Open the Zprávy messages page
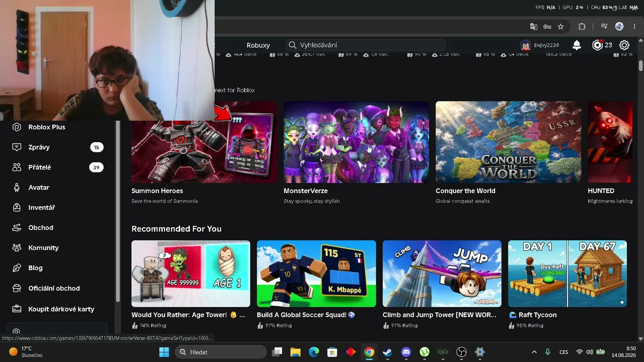The height and width of the screenshot is (362, 644). tap(39, 147)
